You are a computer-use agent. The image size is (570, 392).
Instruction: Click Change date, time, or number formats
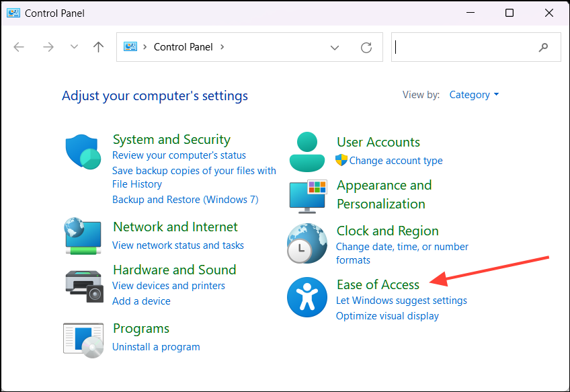pos(402,253)
